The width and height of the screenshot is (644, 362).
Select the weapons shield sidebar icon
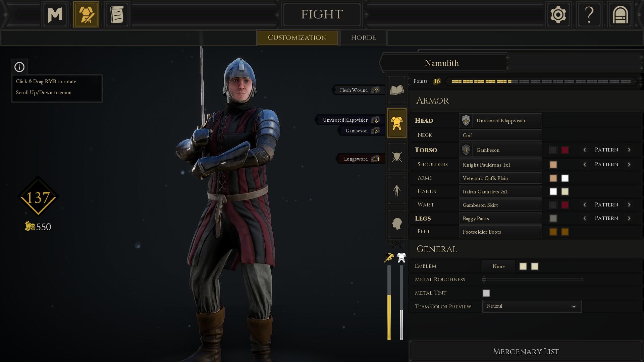(397, 157)
